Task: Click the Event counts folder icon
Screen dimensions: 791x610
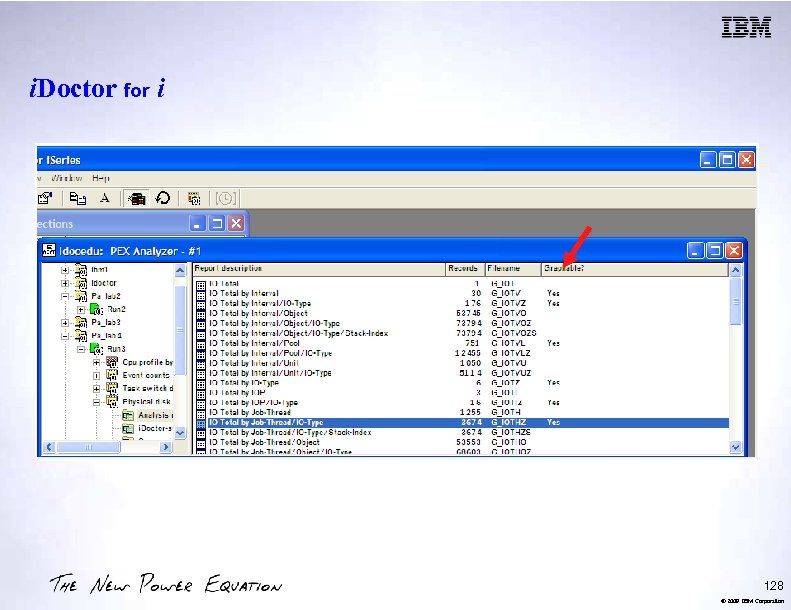Action: [x=112, y=375]
